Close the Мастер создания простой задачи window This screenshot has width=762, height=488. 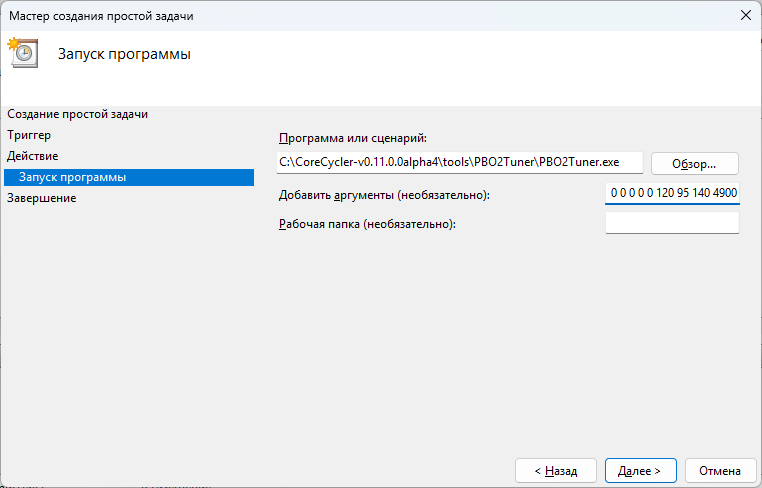point(745,16)
